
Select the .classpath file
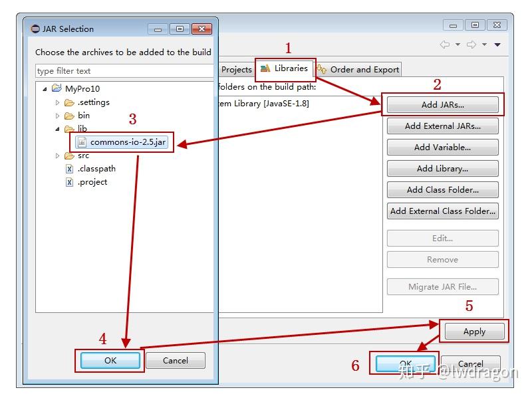(96, 169)
